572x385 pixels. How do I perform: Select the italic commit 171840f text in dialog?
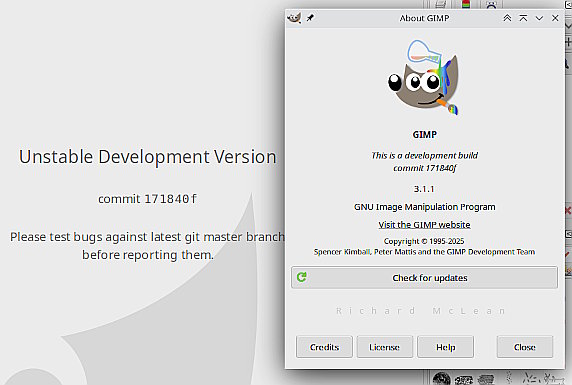point(424,168)
